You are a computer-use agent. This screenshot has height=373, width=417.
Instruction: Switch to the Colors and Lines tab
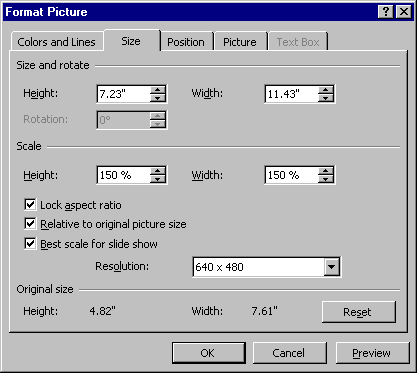(56, 42)
